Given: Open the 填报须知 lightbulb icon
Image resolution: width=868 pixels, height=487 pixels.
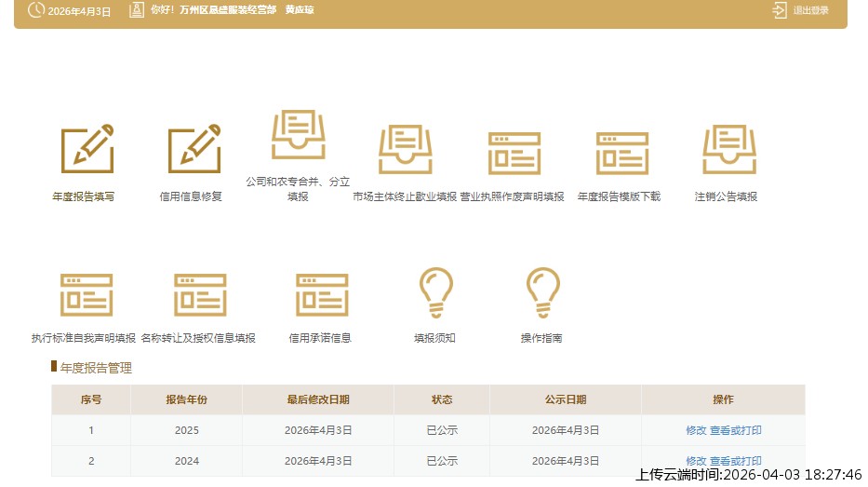Looking at the screenshot, I should tap(435, 292).
